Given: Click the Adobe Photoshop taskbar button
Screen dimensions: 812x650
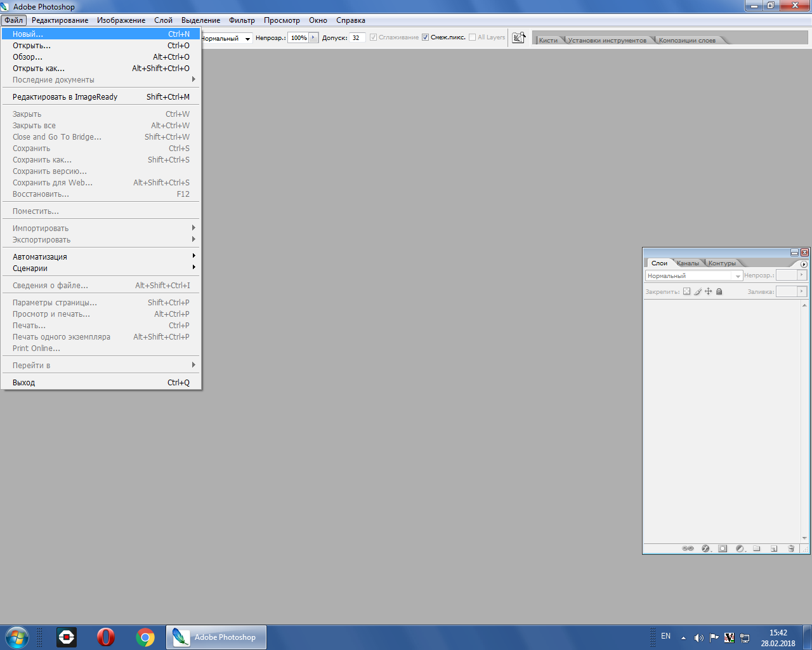Looking at the screenshot, I should (216, 637).
